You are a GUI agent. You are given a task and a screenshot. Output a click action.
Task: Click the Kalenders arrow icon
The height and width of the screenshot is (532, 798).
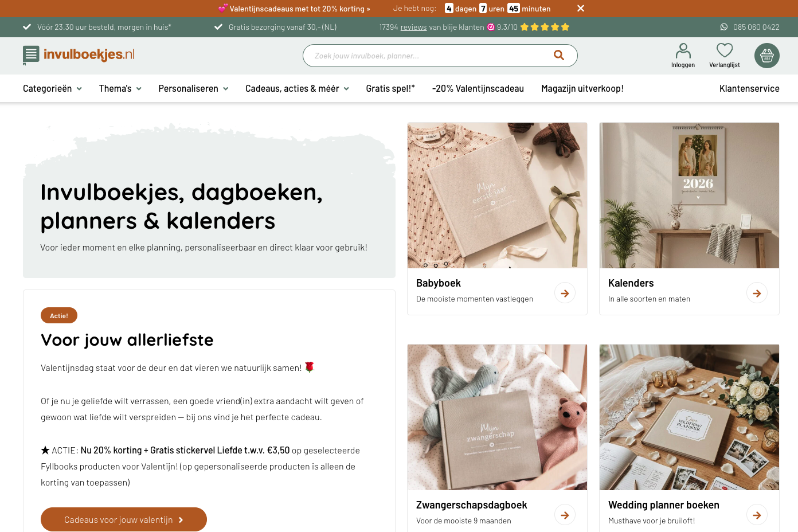point(757,293)
